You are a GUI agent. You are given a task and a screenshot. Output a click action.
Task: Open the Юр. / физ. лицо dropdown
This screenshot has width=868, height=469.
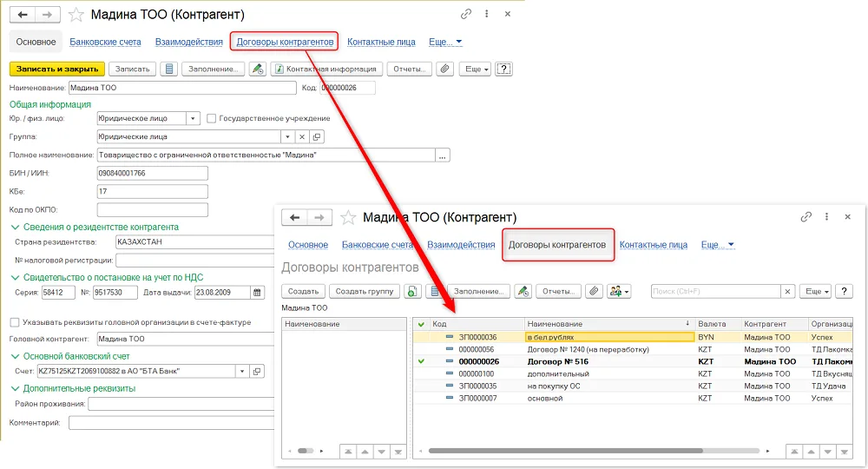(193, 118)
